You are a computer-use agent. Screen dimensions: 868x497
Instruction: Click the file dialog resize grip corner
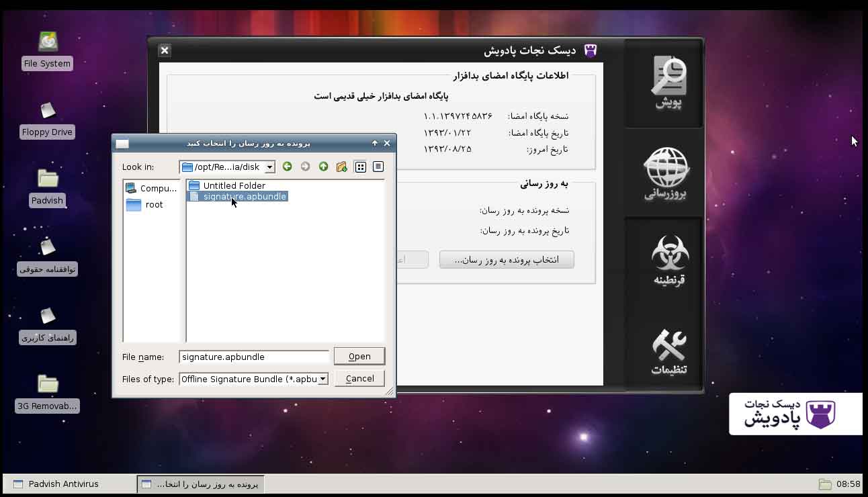(x=390, y=391)
